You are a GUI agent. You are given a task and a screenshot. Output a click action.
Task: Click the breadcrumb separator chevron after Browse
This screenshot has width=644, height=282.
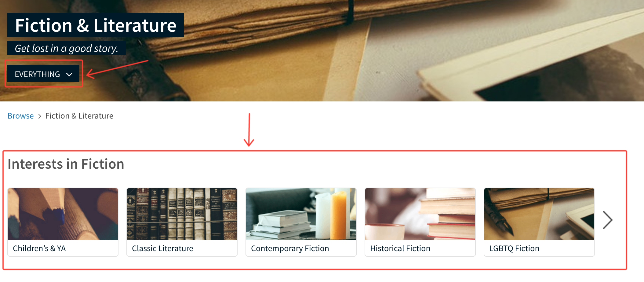[x=40, y=116]
